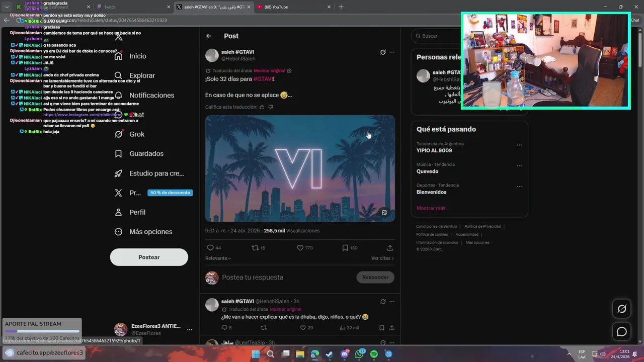This screenshot has height=362, width=644.
Task: Click the Responder button
Action: (x=375, y=278)
